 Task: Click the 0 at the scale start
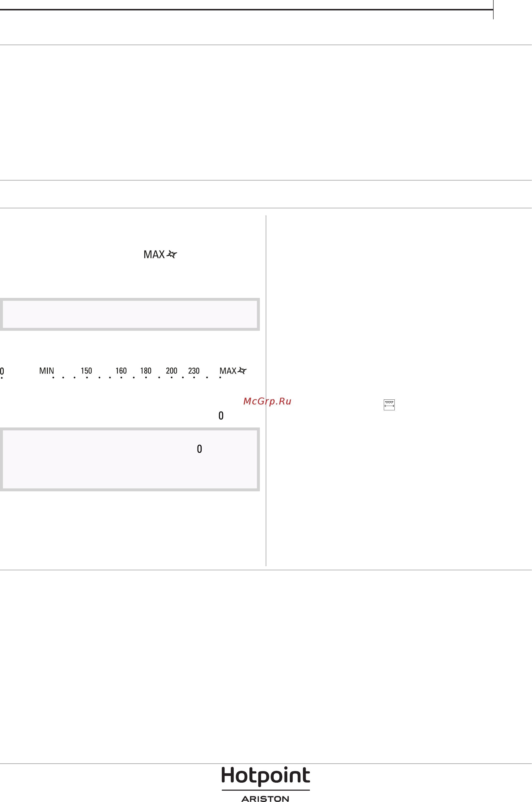[2, 371]
